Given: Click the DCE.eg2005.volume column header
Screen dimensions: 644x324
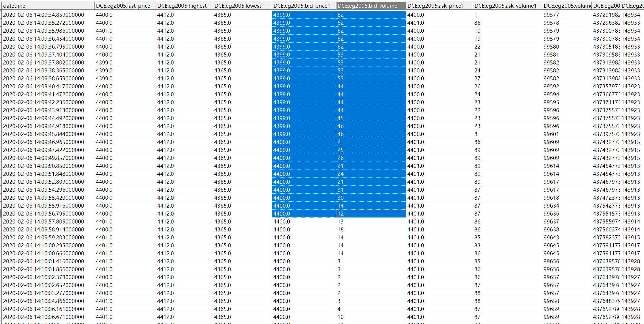Looking at the screenshot, I should coord(567,6).
